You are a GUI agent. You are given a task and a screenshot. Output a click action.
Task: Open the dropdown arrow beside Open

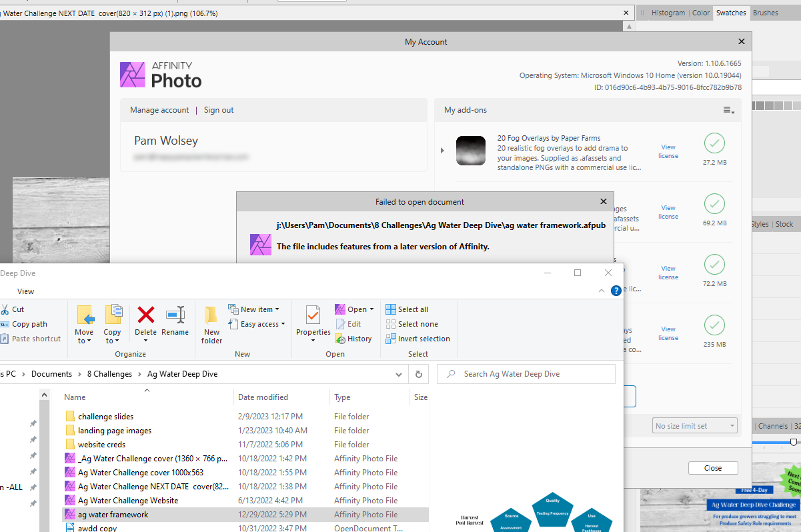[371, 309]
